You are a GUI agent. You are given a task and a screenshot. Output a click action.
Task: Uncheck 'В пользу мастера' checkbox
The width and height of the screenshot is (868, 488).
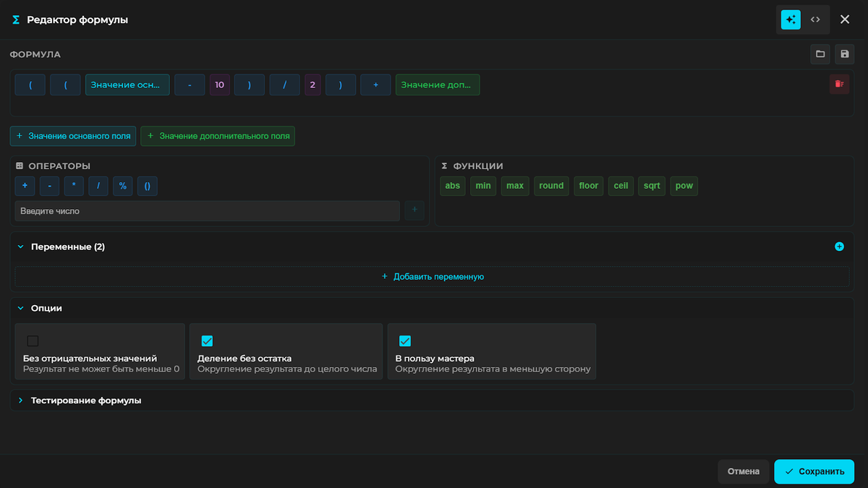coord(405,341)
